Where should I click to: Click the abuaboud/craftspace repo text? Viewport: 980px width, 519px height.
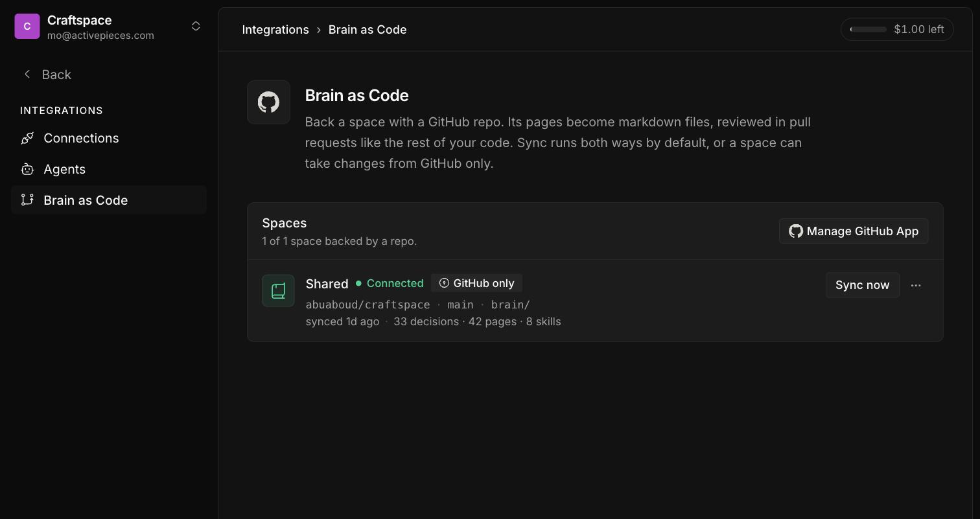367,305
